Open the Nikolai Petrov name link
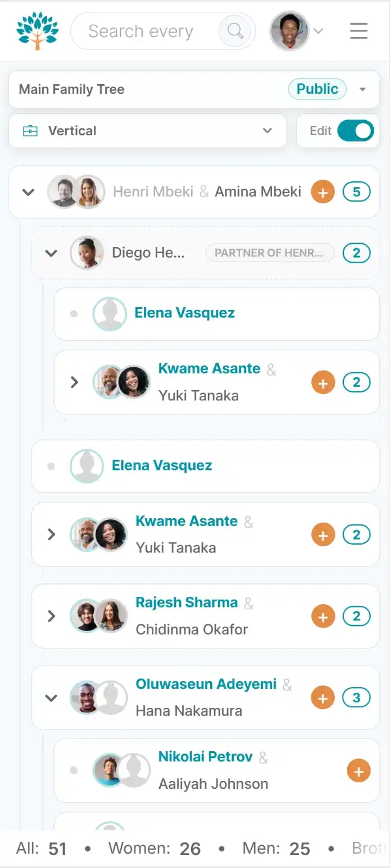390x868 pixels. 205,757
